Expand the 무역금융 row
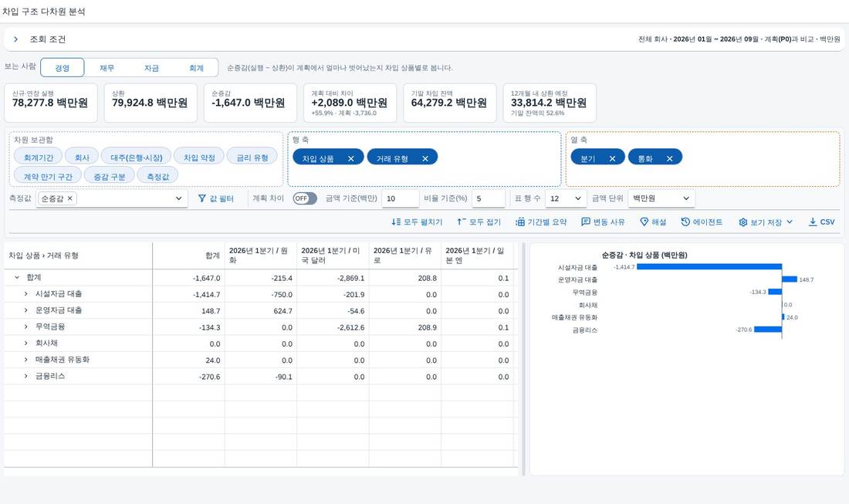Viewport: 849px width, 504px height. click(25, 326)
